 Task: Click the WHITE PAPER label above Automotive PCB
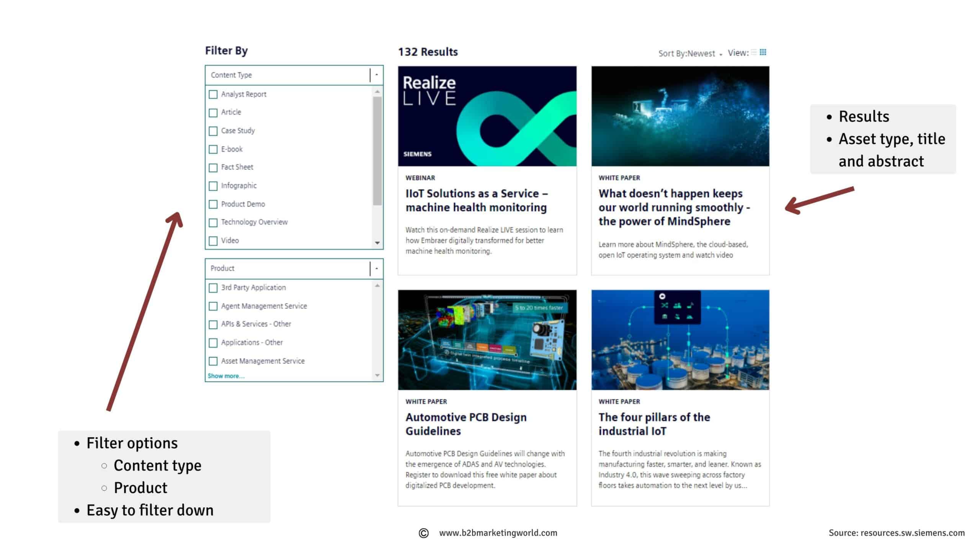pyautogui.click(x=426, y=402)
